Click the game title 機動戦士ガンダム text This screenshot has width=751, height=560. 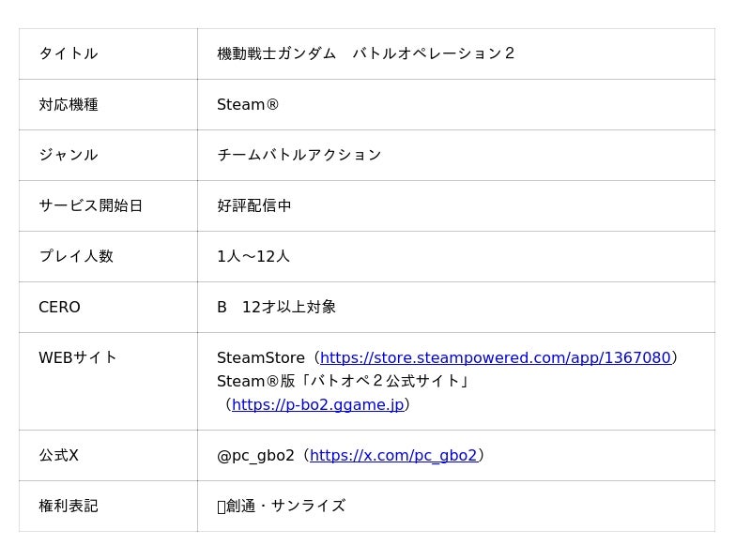[x=277, y=53]
